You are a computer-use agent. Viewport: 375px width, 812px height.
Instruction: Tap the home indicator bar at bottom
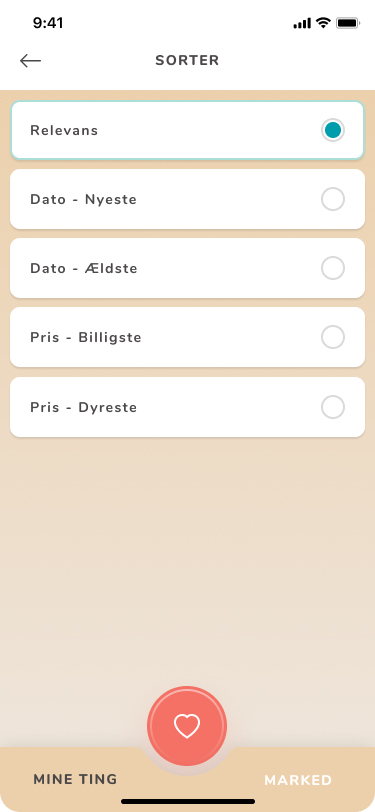tap(188, 801)
